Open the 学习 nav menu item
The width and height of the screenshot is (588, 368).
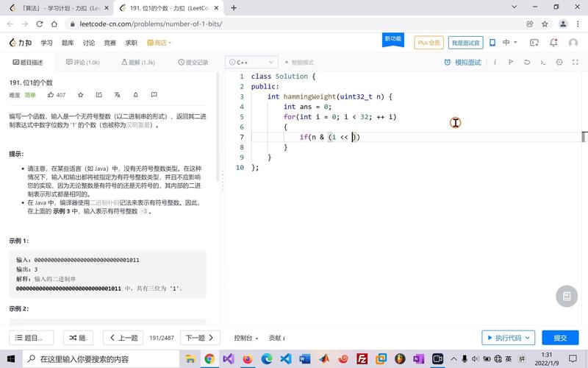pyautogui.click(x=46, y=43)
